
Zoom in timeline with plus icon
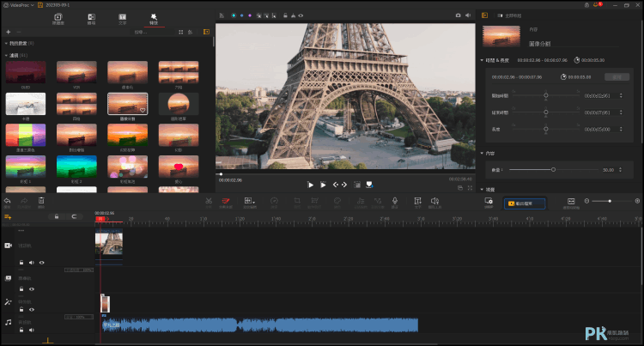pyautogui.click(x=637, y=201)
